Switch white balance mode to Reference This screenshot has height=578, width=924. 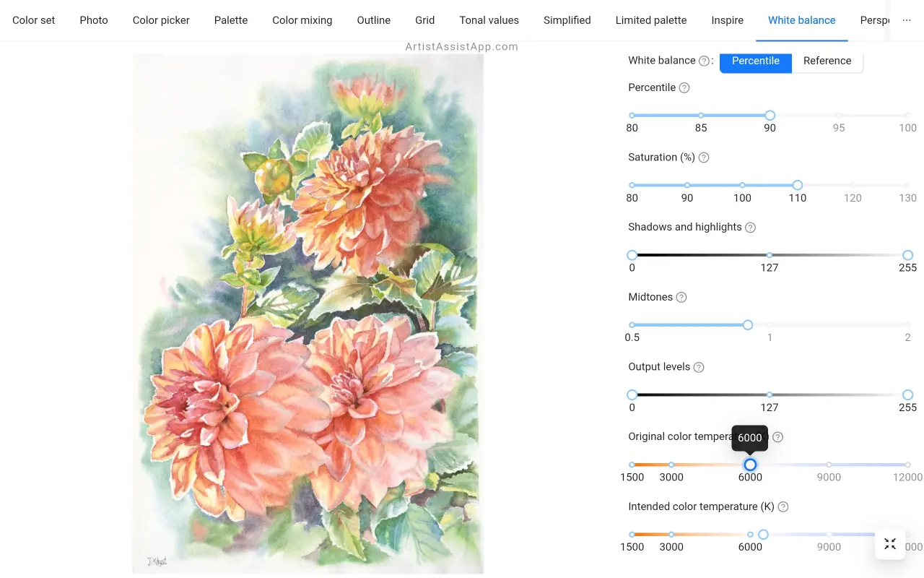[x=827, y=61]
